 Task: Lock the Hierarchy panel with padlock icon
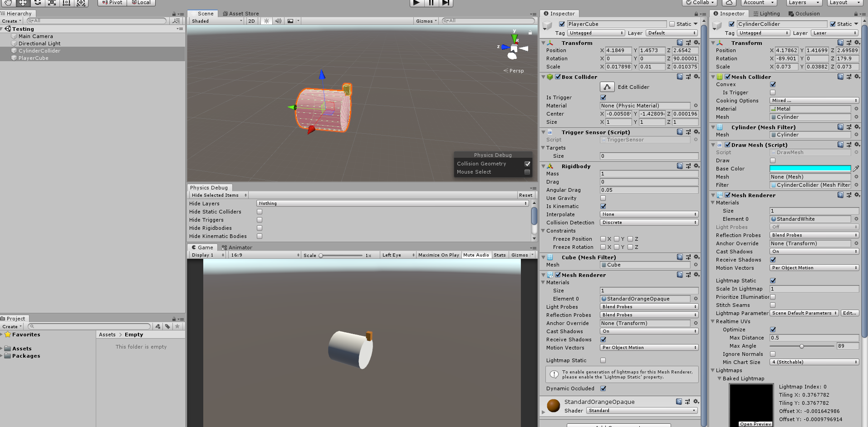174,14
